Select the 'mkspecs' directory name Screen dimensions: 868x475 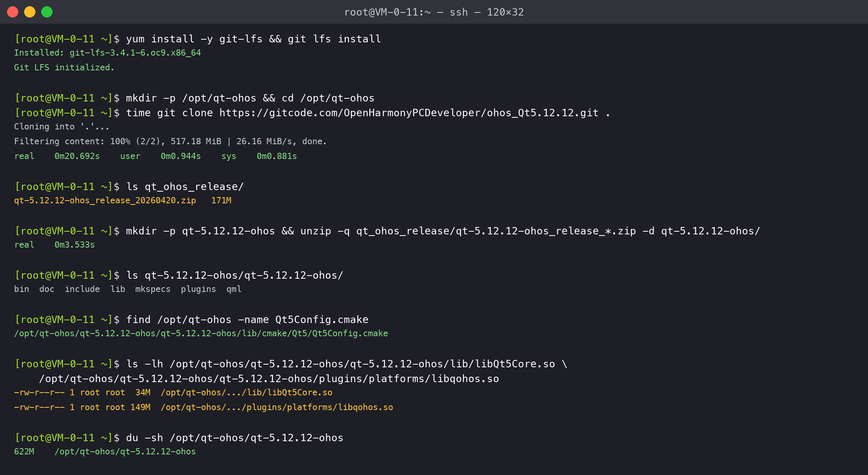point(153,289)
